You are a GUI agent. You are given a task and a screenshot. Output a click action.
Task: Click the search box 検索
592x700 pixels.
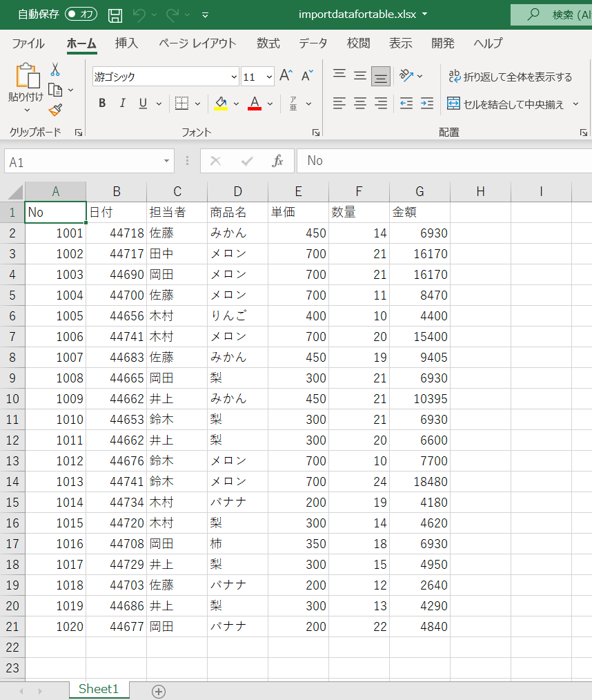[551, 14]
